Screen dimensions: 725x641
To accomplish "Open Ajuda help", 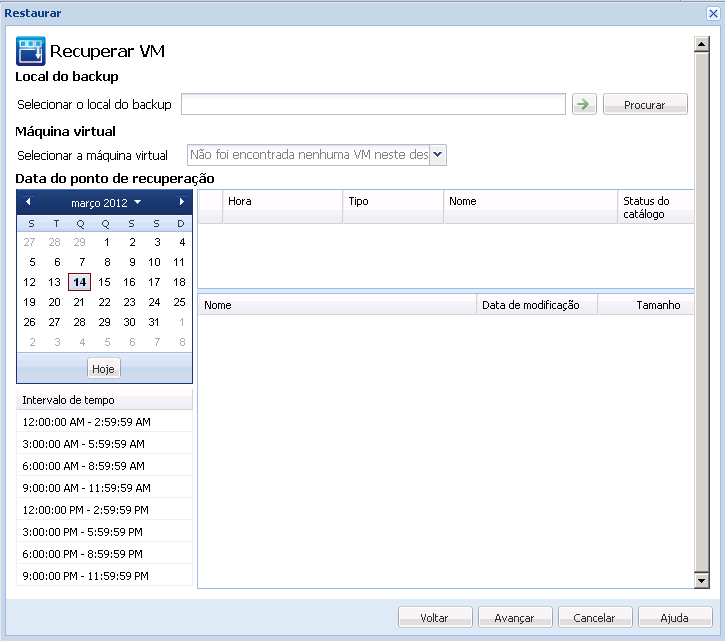I will tap(675, 618).
